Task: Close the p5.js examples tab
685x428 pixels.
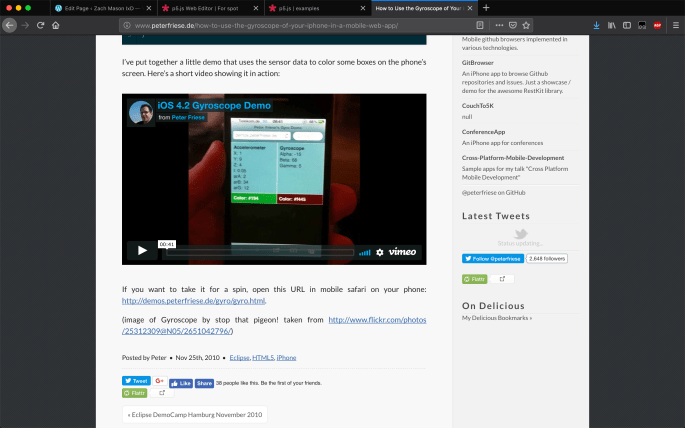Action: [363, 8]
